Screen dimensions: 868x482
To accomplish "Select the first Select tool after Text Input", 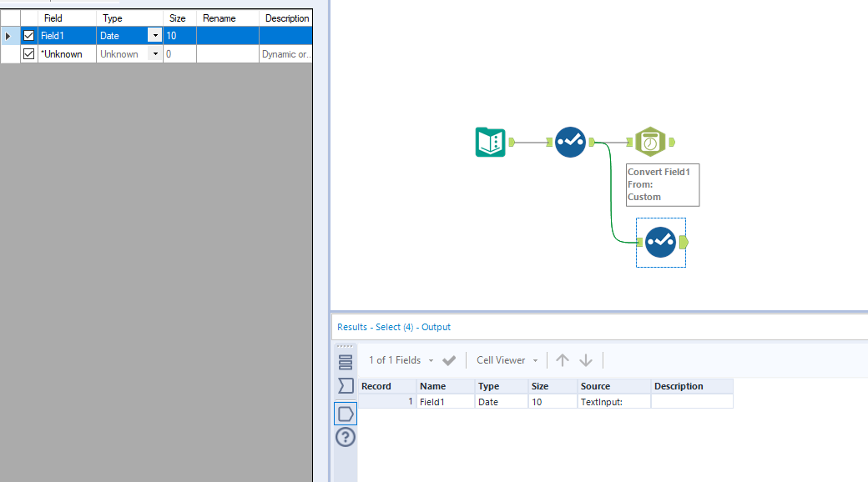I will pos(570,142).
